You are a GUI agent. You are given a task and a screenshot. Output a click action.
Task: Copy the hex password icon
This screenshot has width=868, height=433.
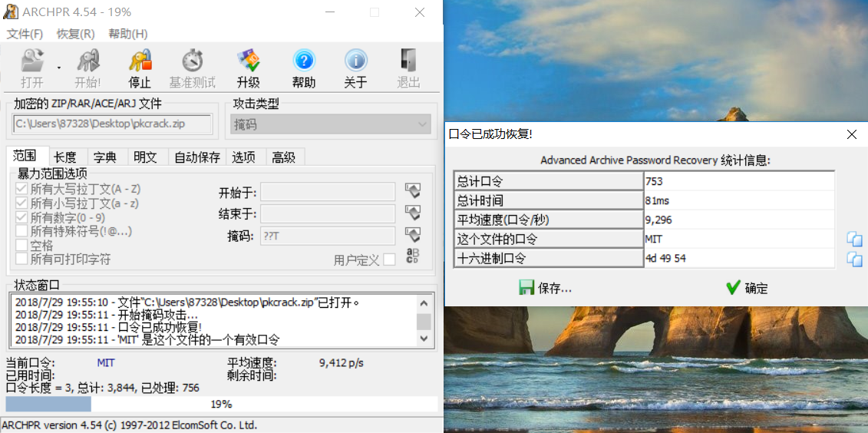coord(854,259)
